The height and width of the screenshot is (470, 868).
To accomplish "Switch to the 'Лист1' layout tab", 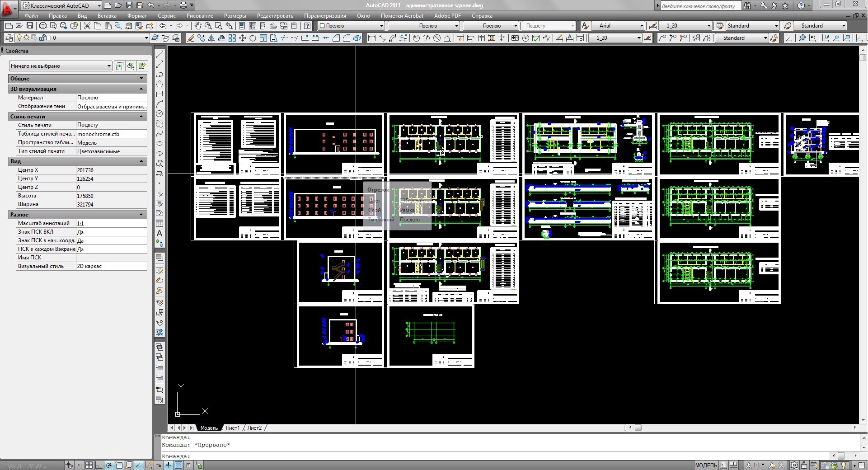I will [232, 428].
